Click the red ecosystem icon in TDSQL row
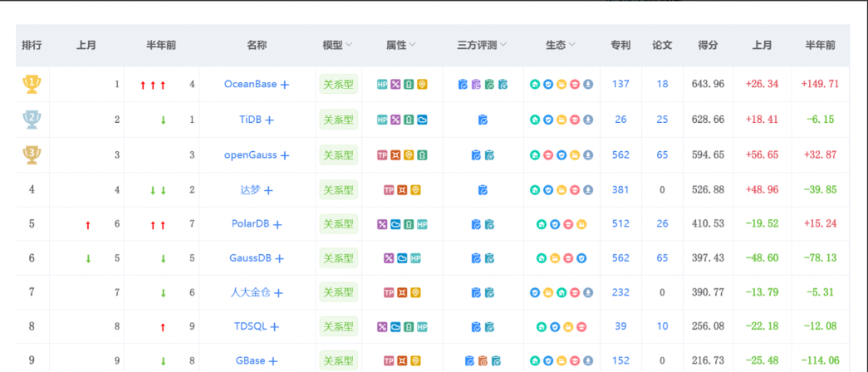This screenshot has height=372, width=868. point(581,326)
